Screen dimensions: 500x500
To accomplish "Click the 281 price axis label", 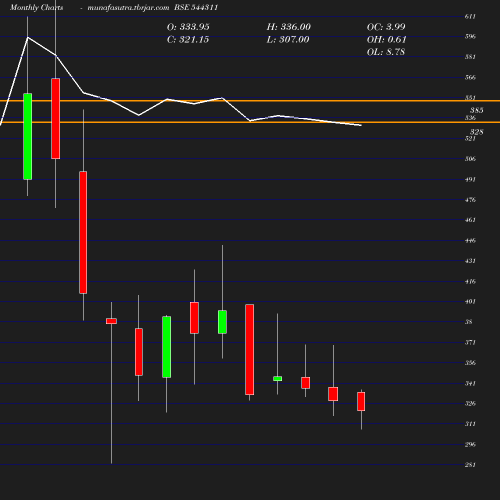I will 470,464.
